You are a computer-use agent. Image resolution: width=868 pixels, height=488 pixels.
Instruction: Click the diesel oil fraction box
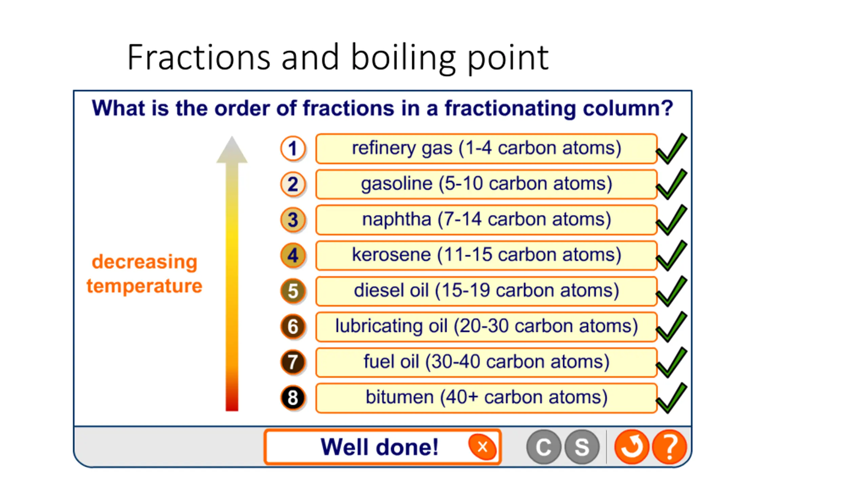[x=486, y=291]
